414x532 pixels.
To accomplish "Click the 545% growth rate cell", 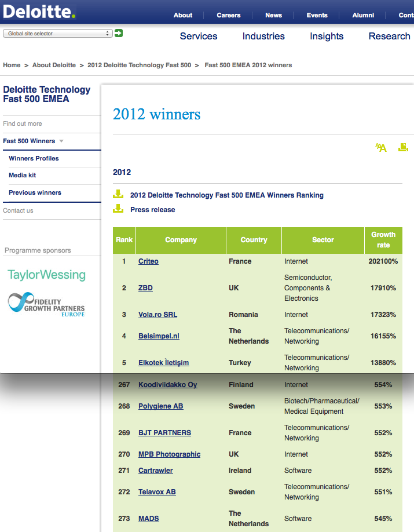I will pos(383,519).
